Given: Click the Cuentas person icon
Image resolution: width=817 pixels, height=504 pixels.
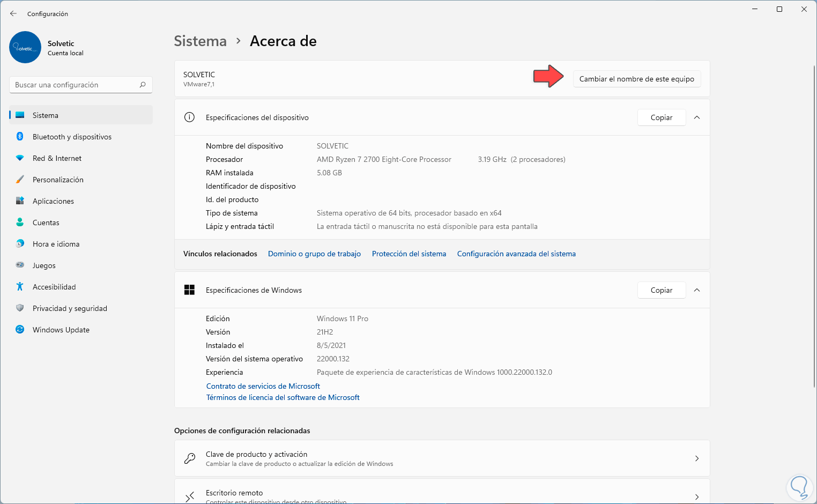Looking at the screenshot, I should click(20, 223).
